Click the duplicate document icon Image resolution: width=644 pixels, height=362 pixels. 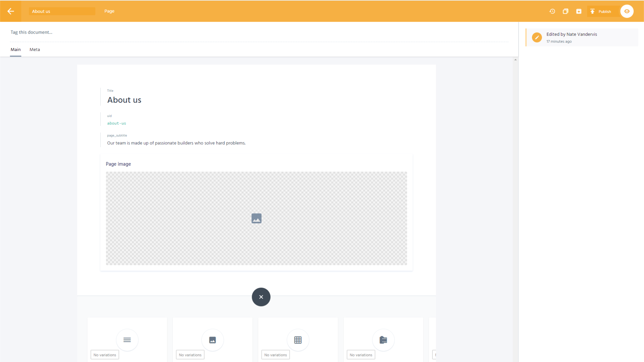click(566, 11)
